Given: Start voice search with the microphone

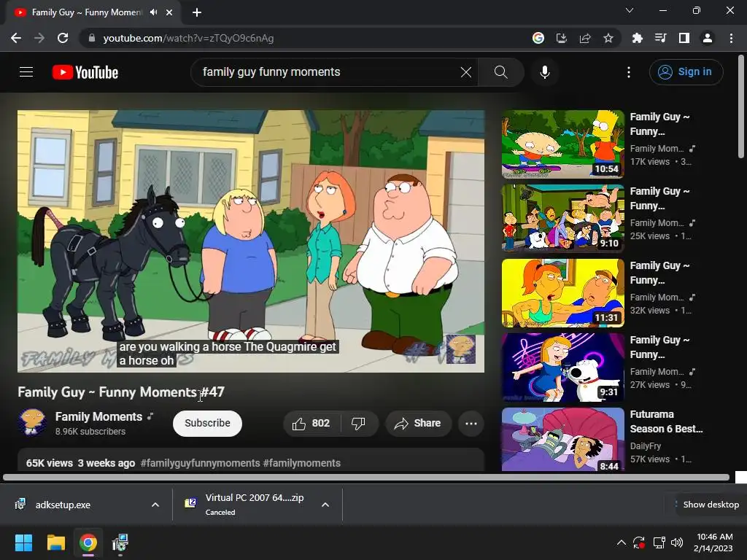Looking at the screenshot, I should [x=544, y=72].
